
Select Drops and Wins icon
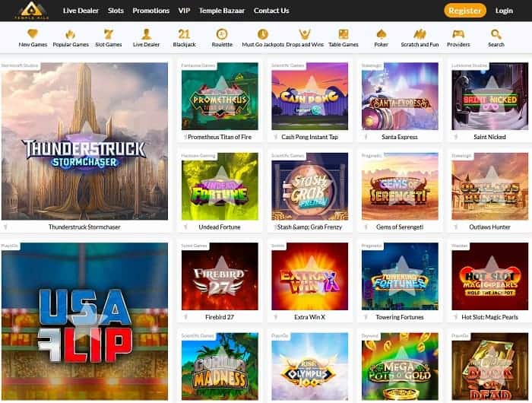pyautogui.click(x=305, y=34)
